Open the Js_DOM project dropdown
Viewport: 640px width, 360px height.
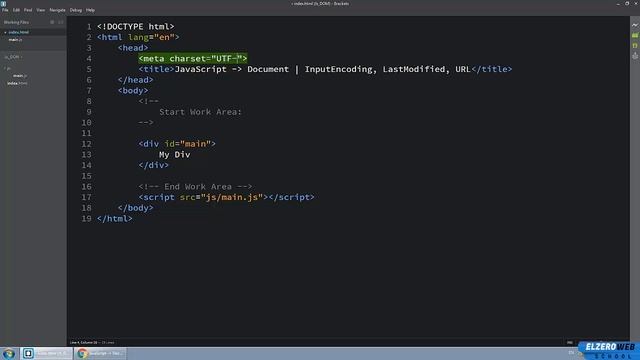(13, 57)
